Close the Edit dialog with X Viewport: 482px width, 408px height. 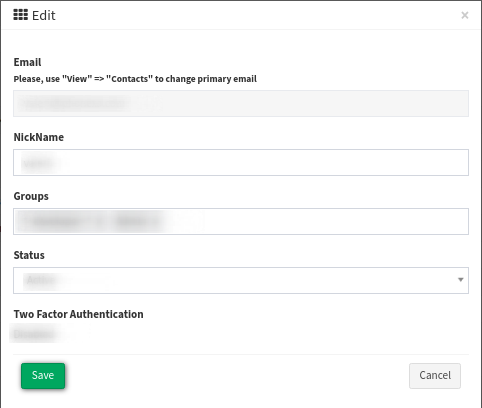click(x=465, y=15)
